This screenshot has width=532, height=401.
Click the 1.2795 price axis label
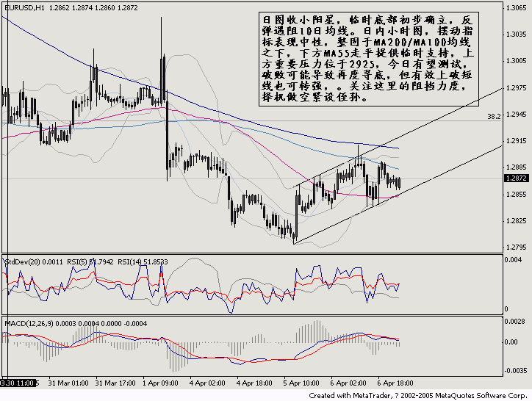(x=516, y=248)
